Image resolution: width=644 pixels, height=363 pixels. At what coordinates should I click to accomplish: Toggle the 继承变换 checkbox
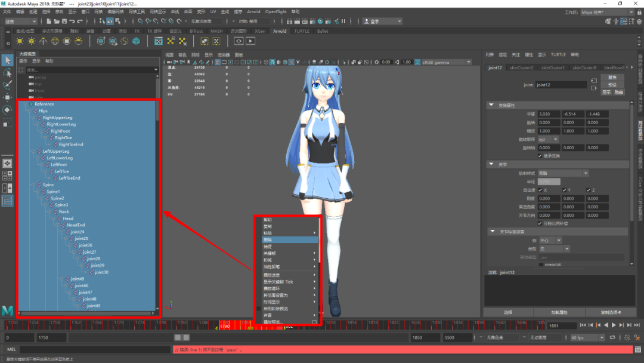tap(540, 156)
